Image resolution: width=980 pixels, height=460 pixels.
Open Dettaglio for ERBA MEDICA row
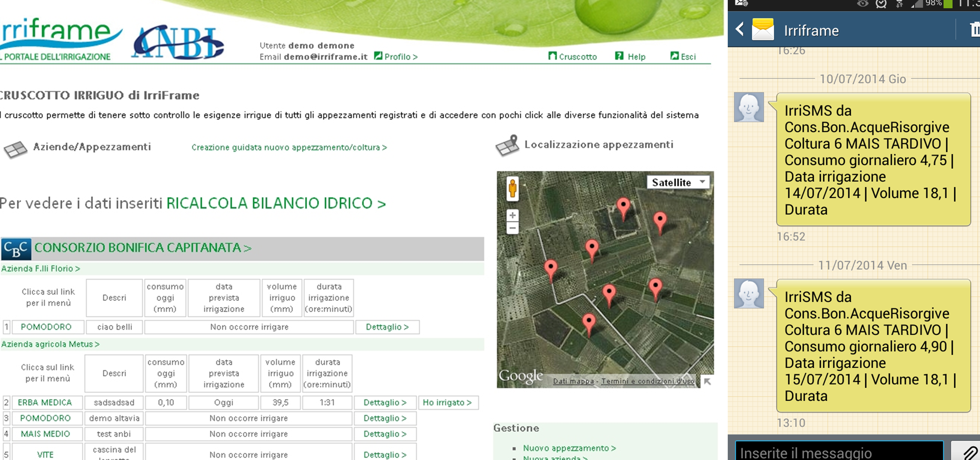[x=385, y=402]
